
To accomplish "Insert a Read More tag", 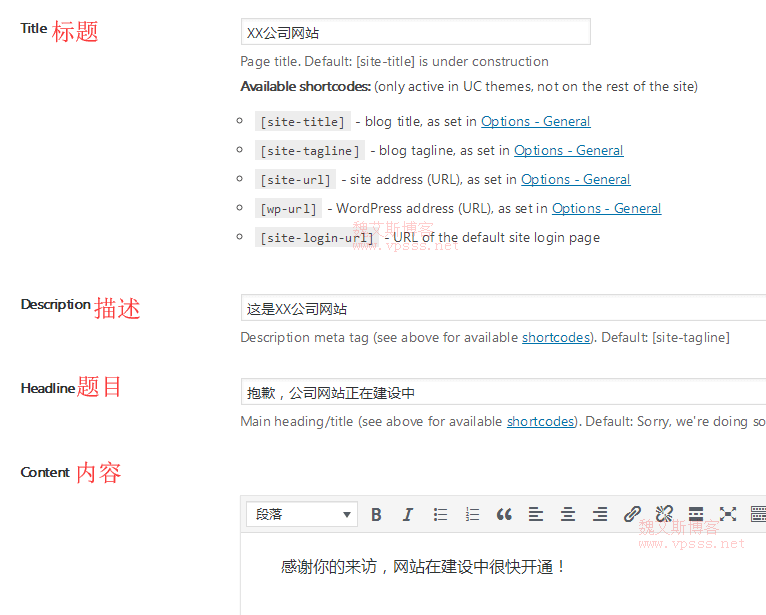I will (696, 514).
